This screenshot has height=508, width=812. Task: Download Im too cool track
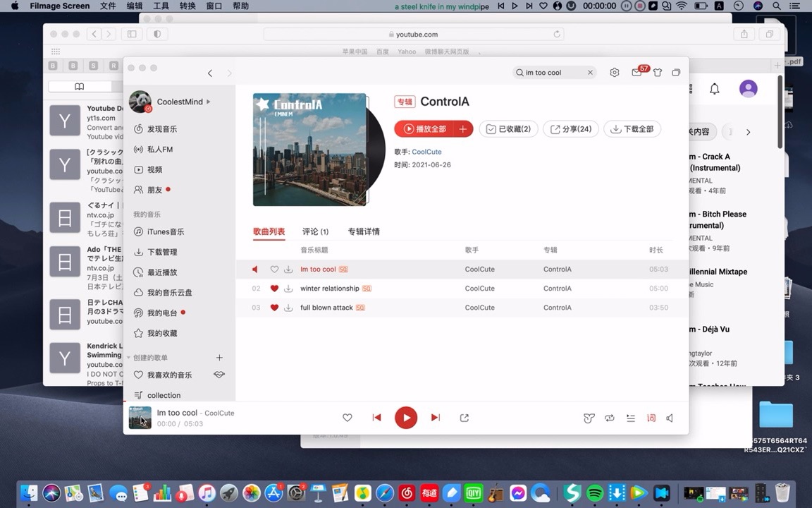click(x=288, y=270)
